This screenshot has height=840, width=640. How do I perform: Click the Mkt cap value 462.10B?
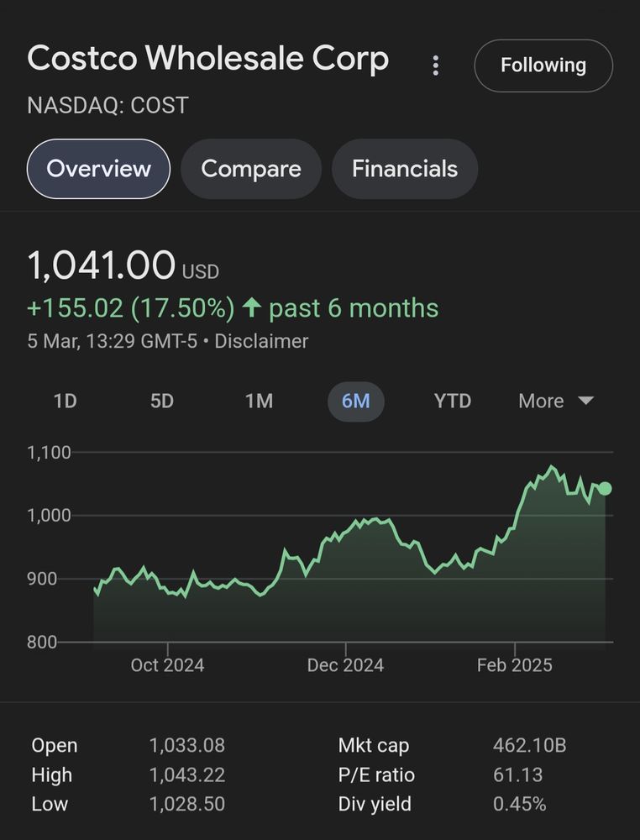click(x=530, y=745)
